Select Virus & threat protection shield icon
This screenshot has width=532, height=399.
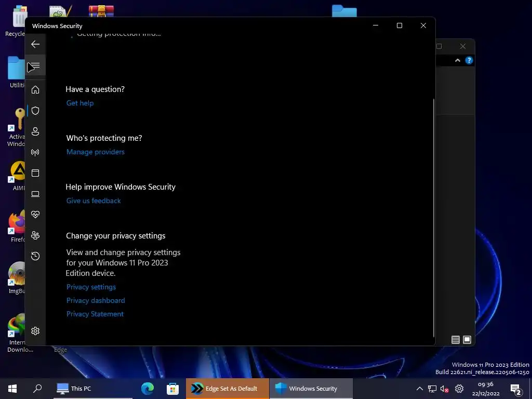pyautogui.click(x=35, y=111)
